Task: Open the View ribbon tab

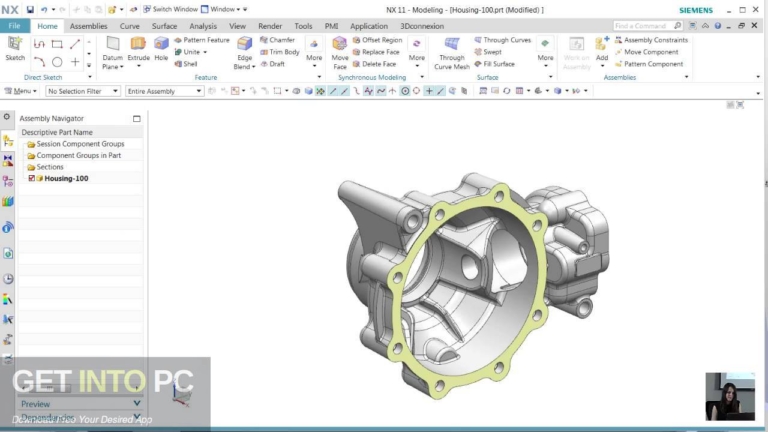Action: point(238,26)
